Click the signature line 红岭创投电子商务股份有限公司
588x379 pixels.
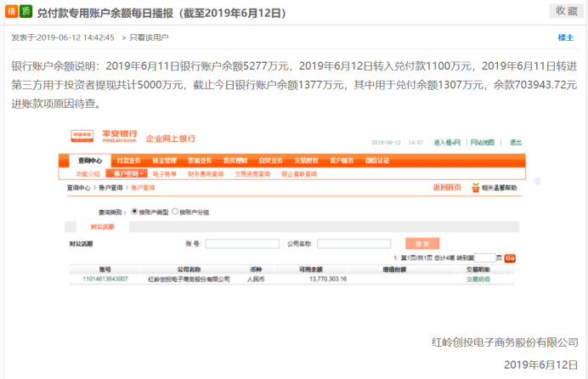(x=505, y=342)
